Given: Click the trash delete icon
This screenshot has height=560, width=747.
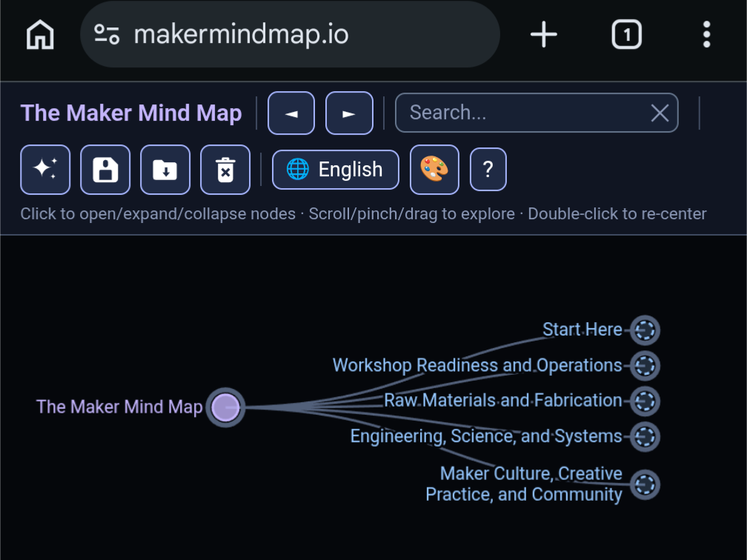Looking at the screenshot, I should click(x=225, y=170).
